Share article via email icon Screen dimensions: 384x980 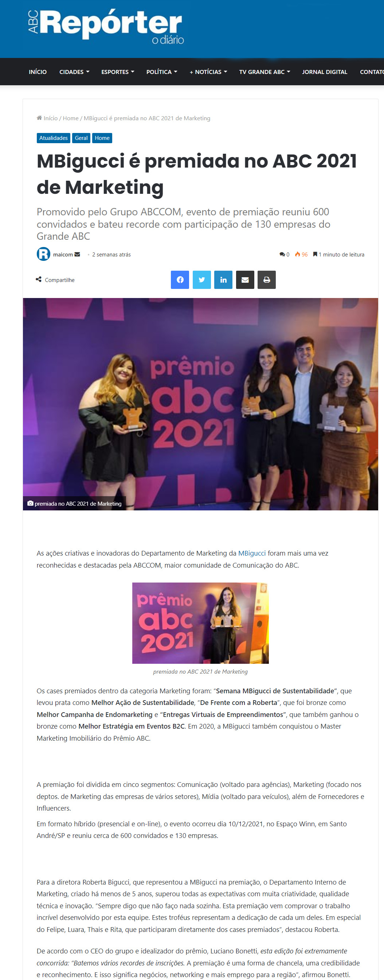(x=245, y=280)
